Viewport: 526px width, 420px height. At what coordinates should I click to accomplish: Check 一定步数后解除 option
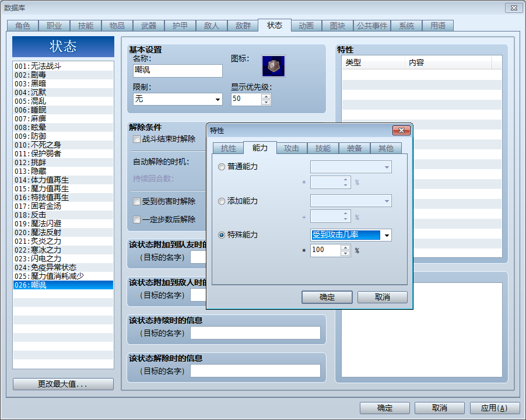coord(136,220)
